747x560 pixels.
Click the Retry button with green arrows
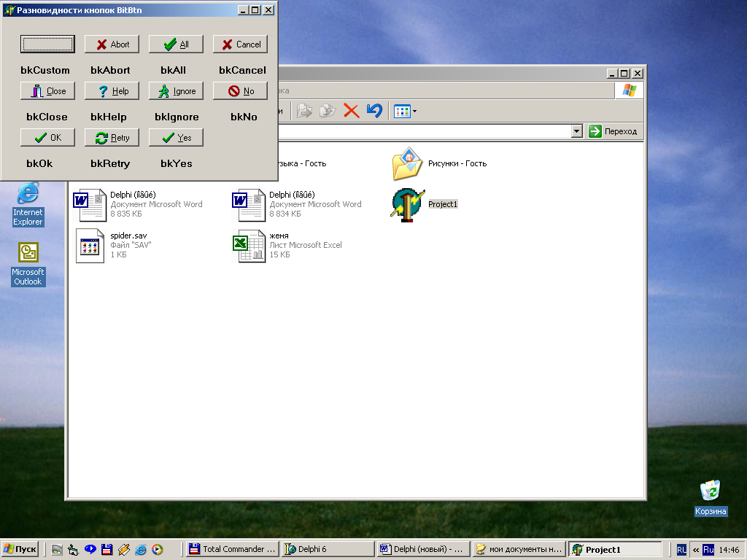pyautogui.click(x=112, y=138)
